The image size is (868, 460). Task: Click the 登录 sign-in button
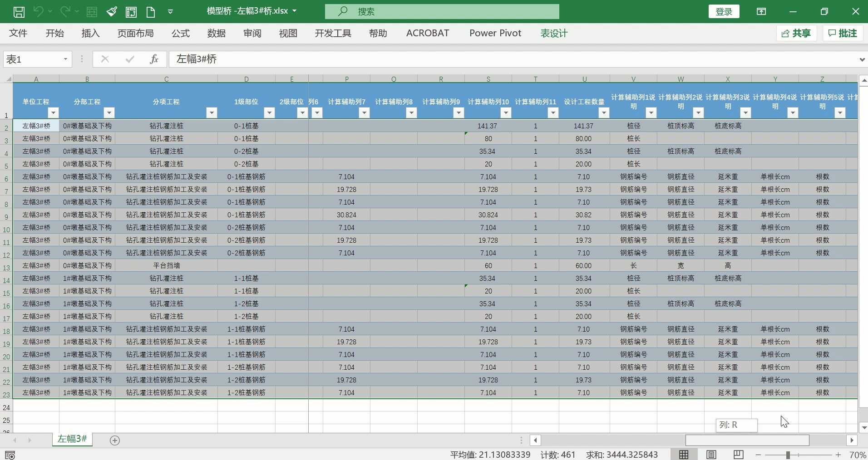(724, 12)
